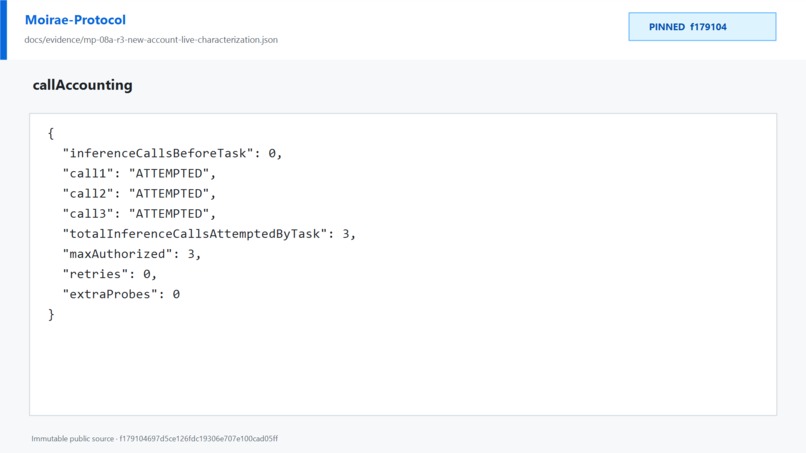Click the opening curly brace of the JSON
This screenshot has height=453, width=806.
(51, 133)
